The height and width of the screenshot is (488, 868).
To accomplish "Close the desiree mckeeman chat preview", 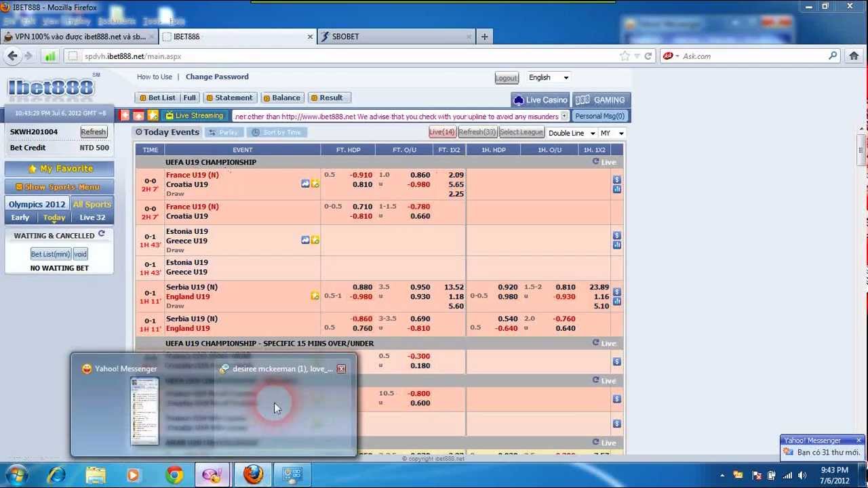I will (341, 369).
